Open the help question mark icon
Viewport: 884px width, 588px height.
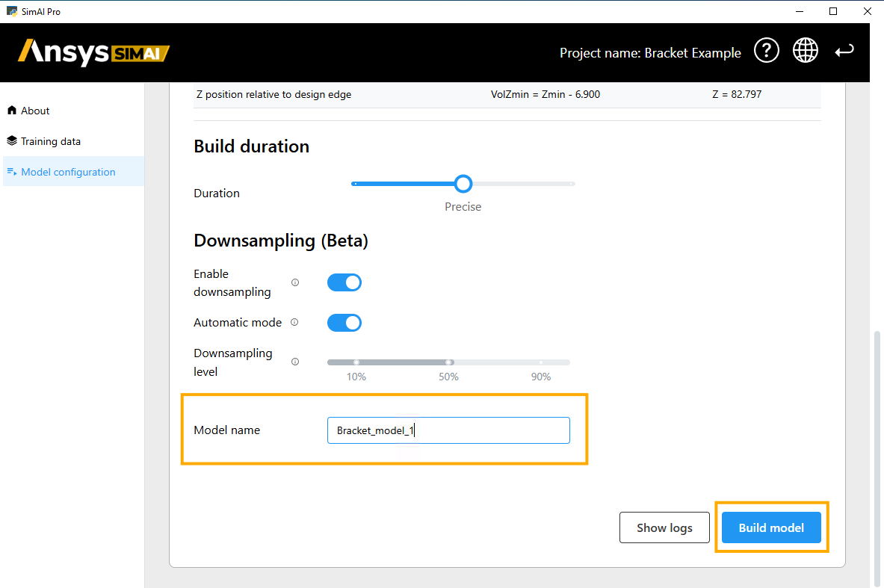[x=766, y=52]
